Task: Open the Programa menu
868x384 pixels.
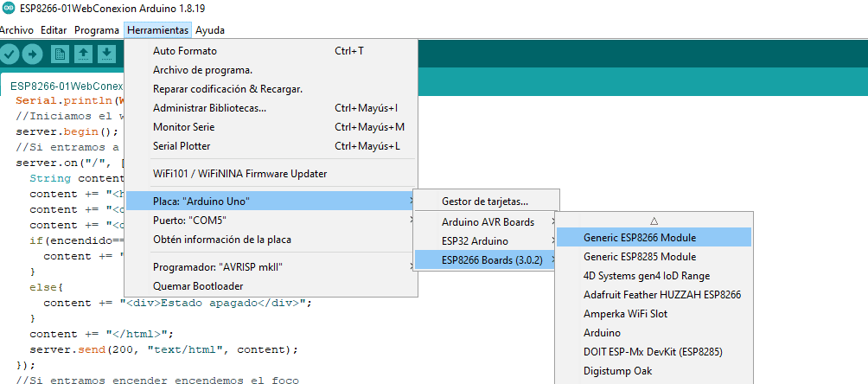Action: (x=96, y=30)
